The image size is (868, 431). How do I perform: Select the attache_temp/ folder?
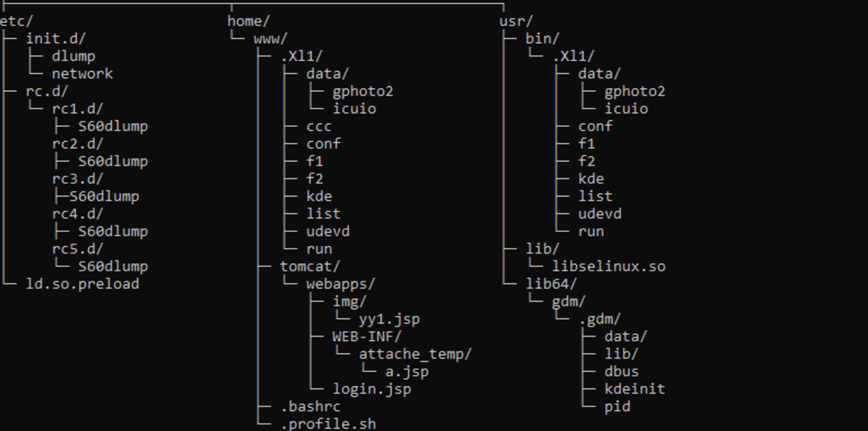point(415,354)
